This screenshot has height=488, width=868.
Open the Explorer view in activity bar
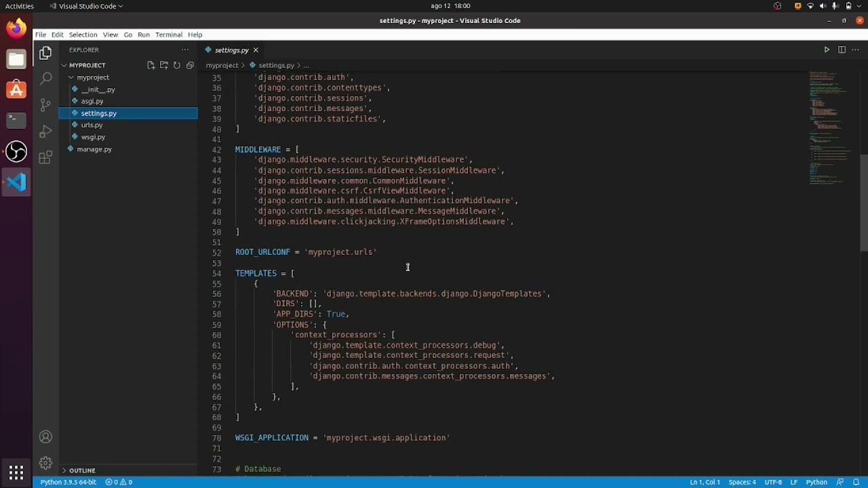click(45, 53)
